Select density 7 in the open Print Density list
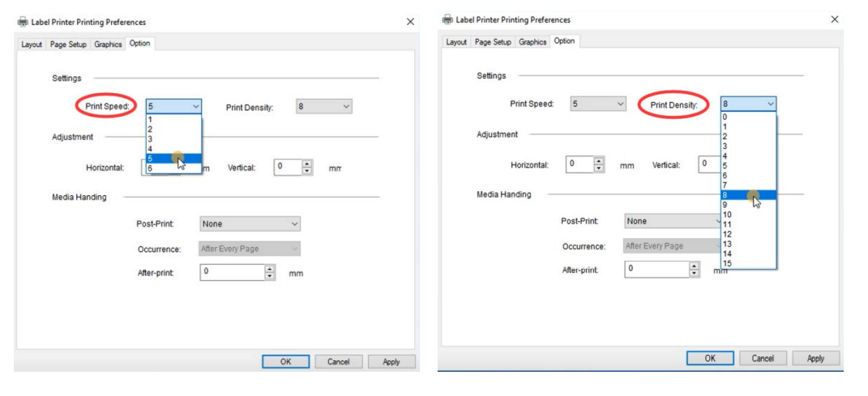The width and height of the screenshot is (868, 396). (748, 185)
